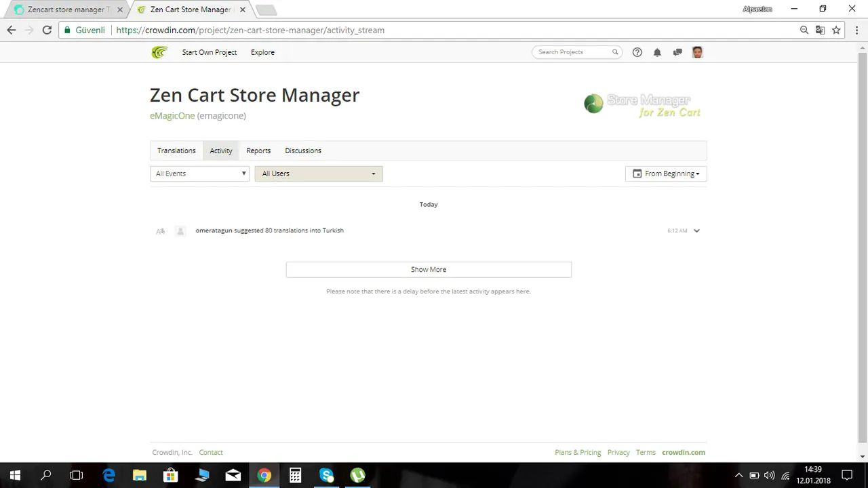The image size is (868, 488).
Task: Click the search magnifier in Search Projects
Action: (615, 52)
